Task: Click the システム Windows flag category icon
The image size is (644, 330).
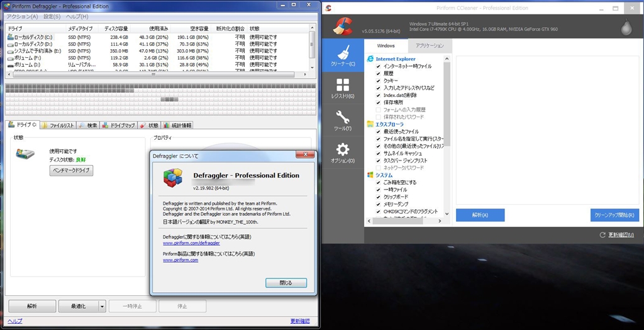Action: [x=370, y=175]
